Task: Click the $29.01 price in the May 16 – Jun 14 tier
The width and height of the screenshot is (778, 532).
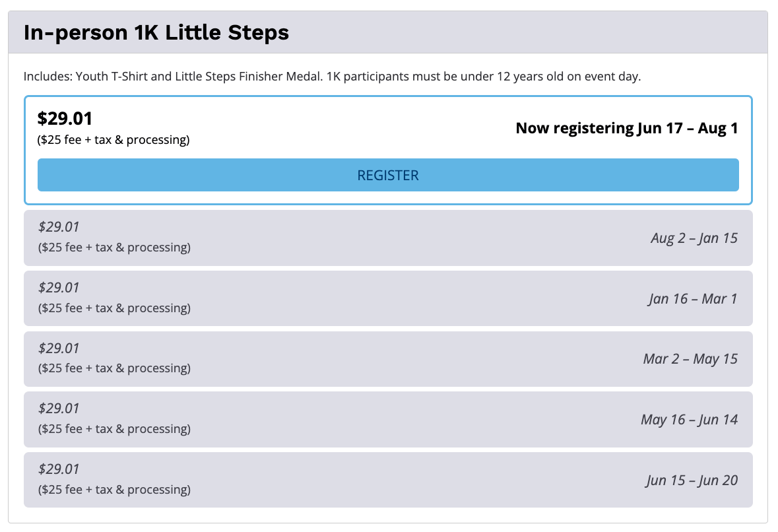Action: (x=59, y=409)
